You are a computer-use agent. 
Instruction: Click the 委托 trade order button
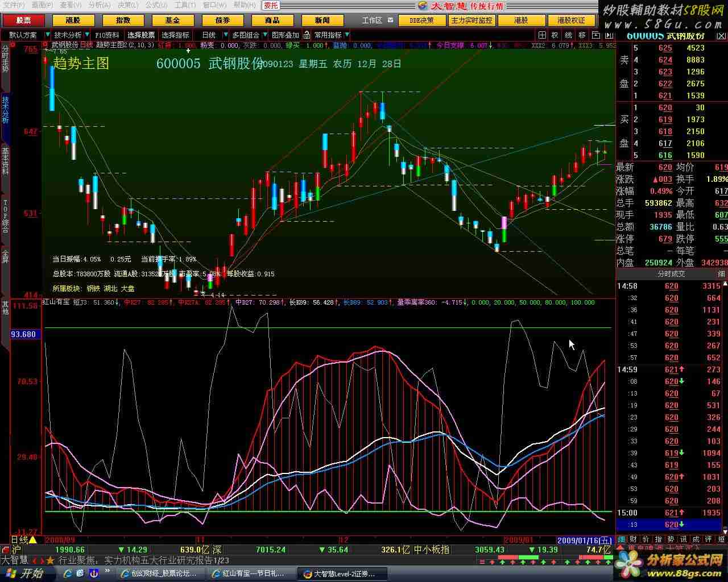[271, 6]
